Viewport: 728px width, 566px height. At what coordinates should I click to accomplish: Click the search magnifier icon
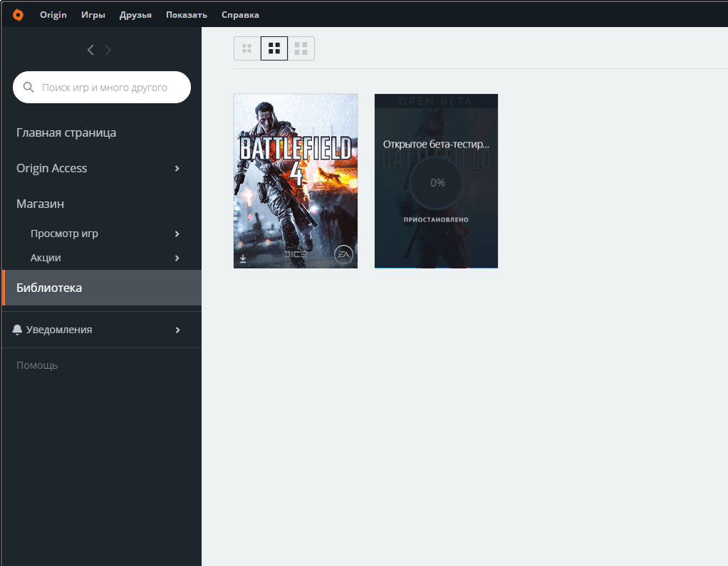[28, 88]
